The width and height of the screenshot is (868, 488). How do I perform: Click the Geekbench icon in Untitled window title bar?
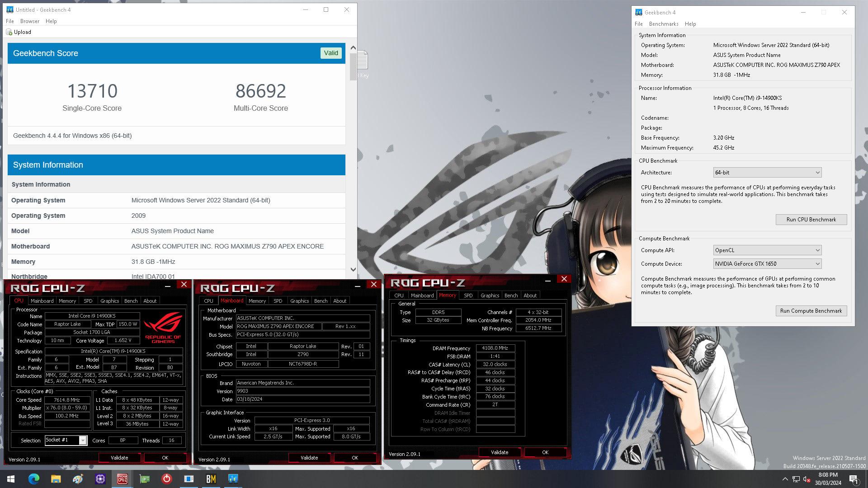[x=9, y=9]
